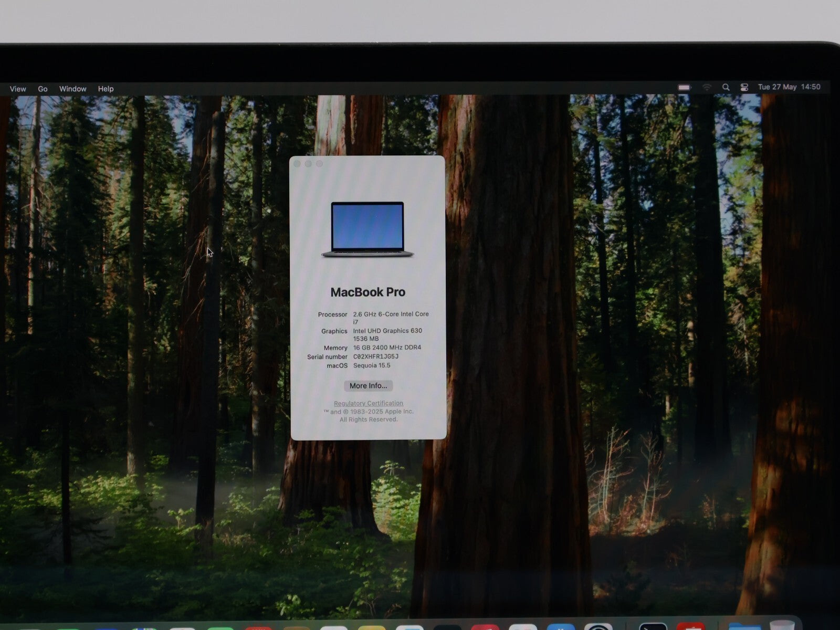Image resolution: width=840 pixels, height=630 pixels.
Task: Select Intel UHD Graphics 630 text
Action: (x=387, y=331)
